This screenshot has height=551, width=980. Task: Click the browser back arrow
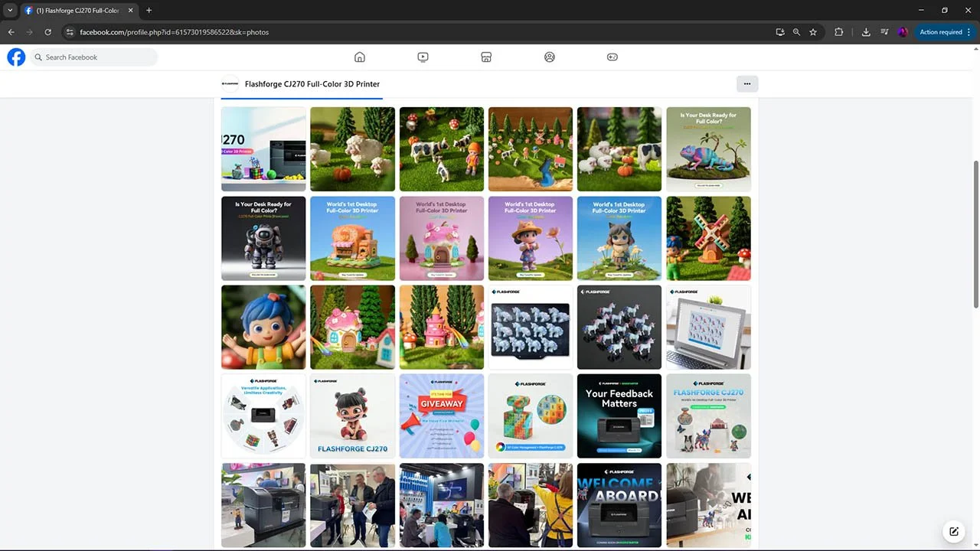click(x=11, y=32)
